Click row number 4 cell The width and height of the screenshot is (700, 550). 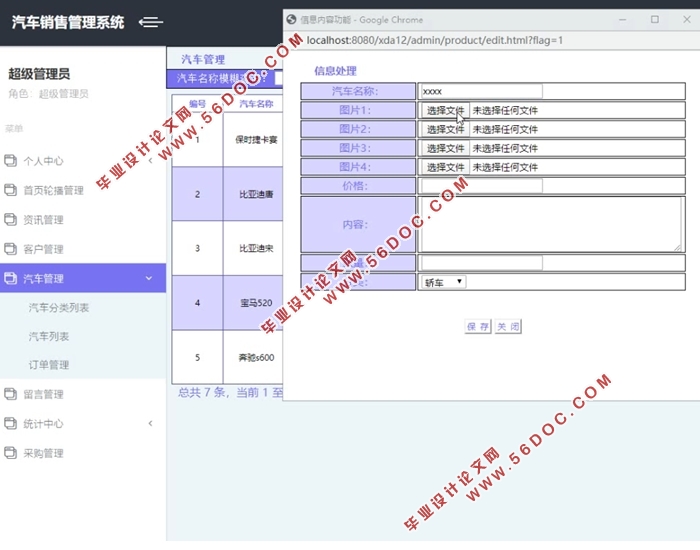click(197, 303)
